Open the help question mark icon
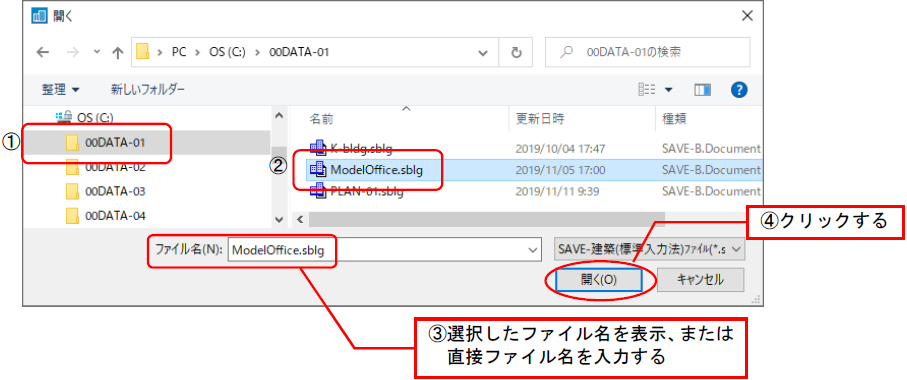Screen dimensions: 907x380 739,90
